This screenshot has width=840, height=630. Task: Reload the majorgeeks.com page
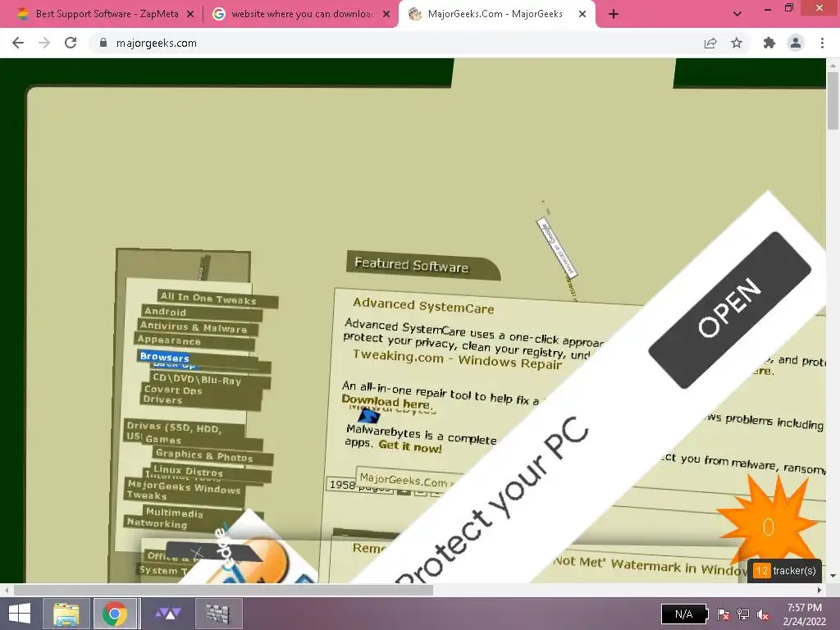[x=71, y=43]
